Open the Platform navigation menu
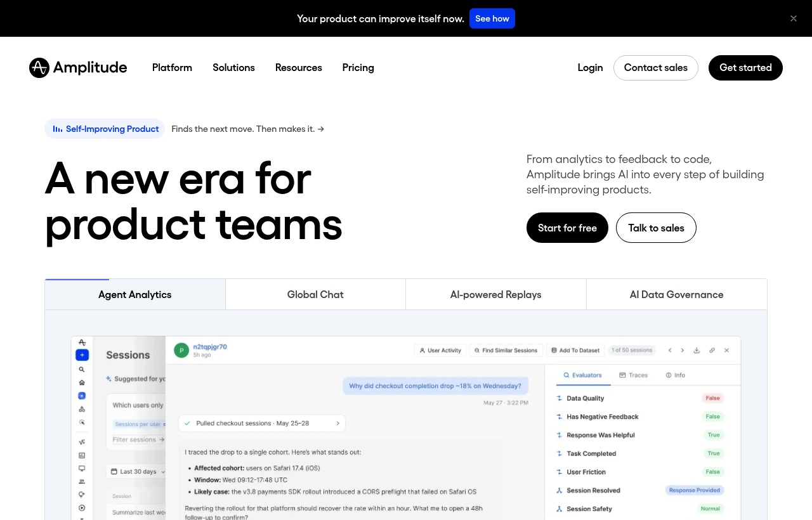 [172, 68]
